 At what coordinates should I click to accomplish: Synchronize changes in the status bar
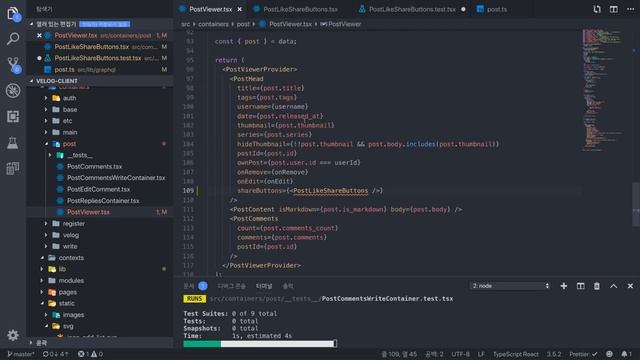pyautogui.click(x=56, y=354)
